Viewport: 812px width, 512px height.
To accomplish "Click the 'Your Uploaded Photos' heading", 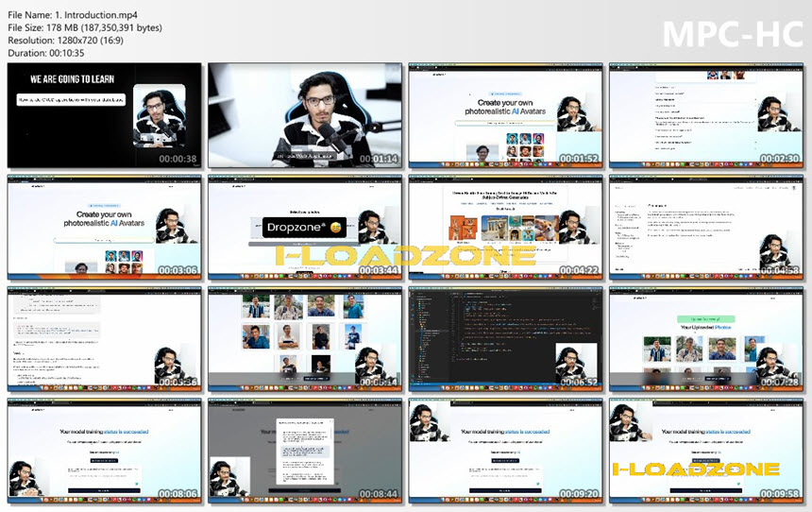I will click(706, 328).
